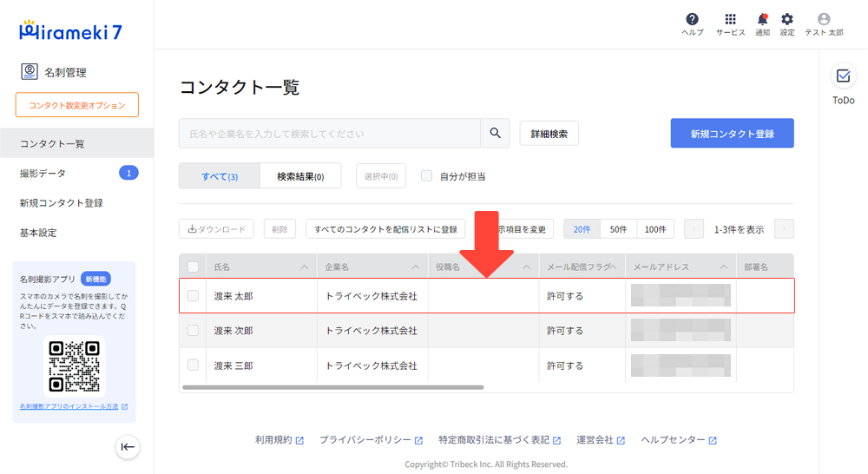Open the ヘルプセンター footer link
The height and width of the screenshot is (474, 868).
679,439
